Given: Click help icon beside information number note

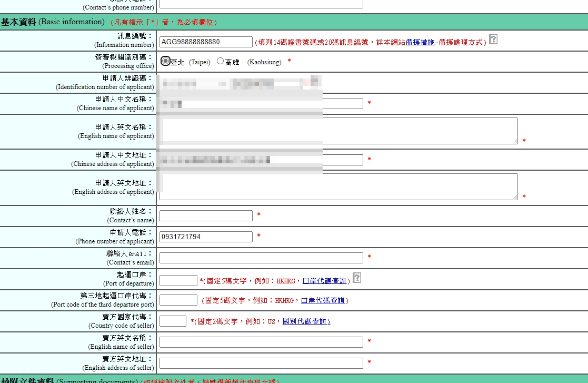Looking at the screenshot, I should [x=493, y=39].
